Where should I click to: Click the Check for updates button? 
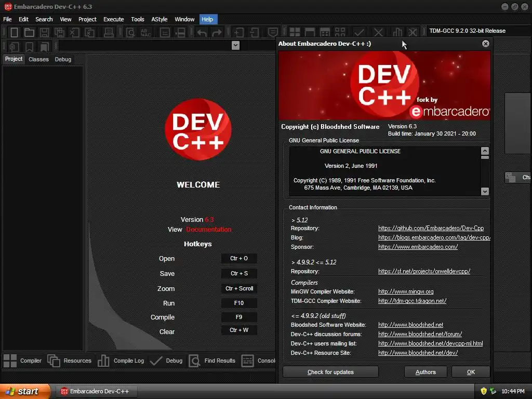[330, 372]
